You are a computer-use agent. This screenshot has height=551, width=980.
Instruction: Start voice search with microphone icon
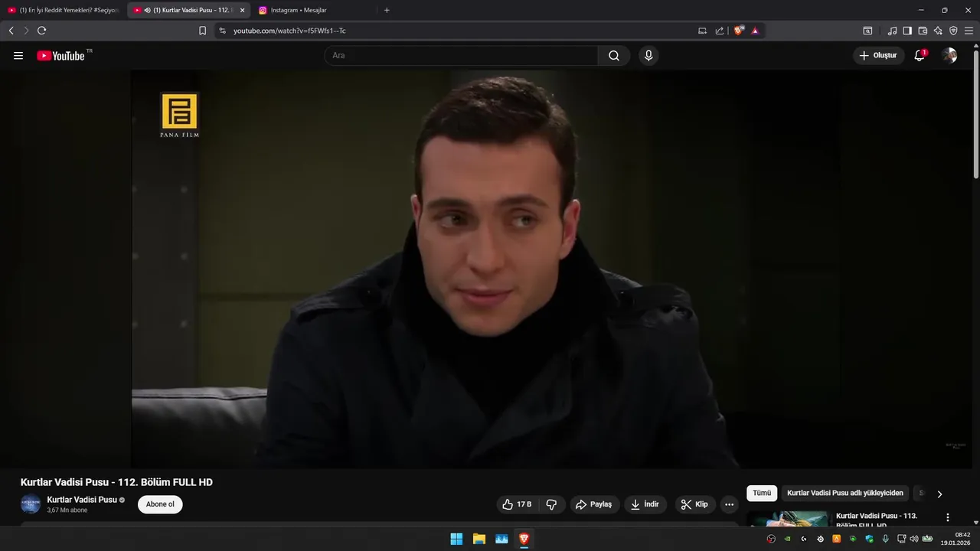(648, 56)
